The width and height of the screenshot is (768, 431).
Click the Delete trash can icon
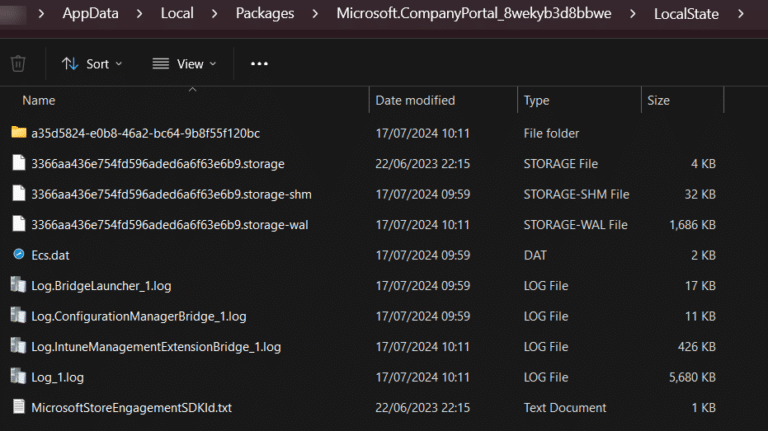coord(18,64)
